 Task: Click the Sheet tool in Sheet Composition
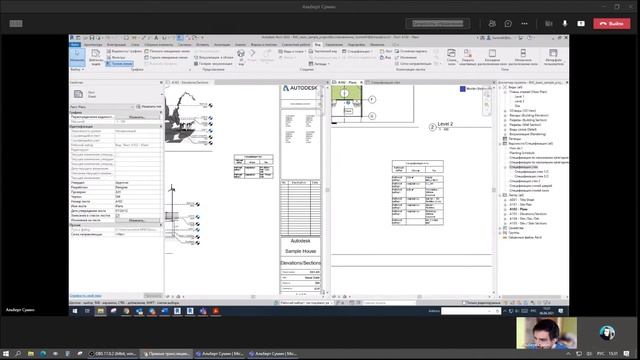(x=386, y=51)
